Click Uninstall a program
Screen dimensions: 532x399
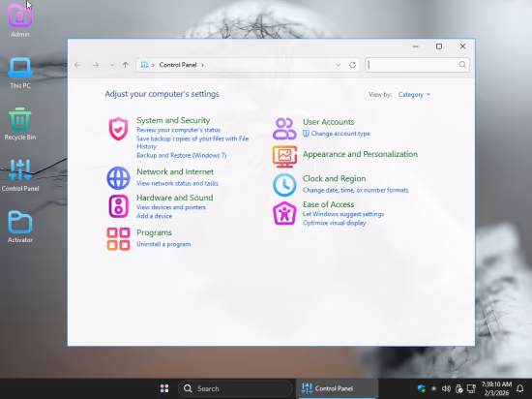click(x=163, y=244)
